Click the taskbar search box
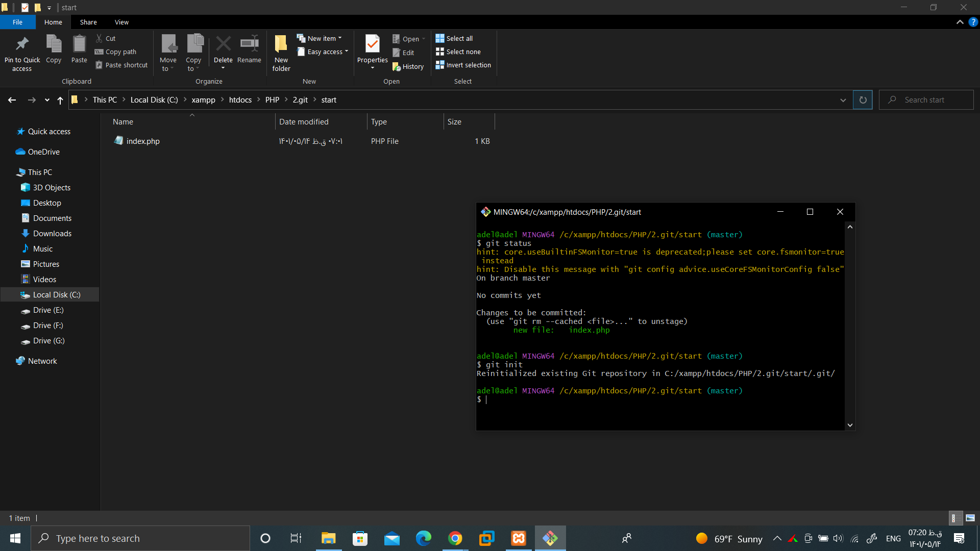This screenshot has height=551, width=980. coord(140,538)
